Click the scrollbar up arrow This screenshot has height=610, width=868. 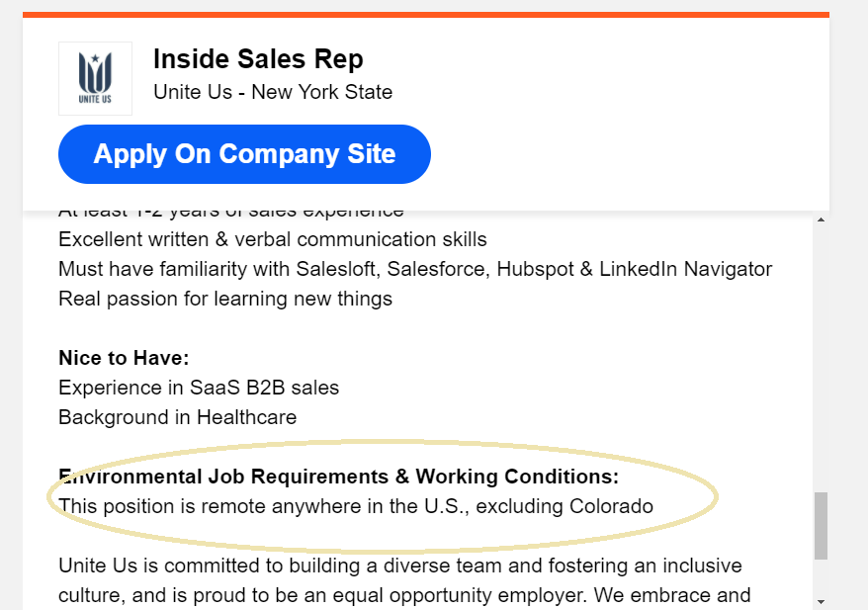tap(821, 219)
